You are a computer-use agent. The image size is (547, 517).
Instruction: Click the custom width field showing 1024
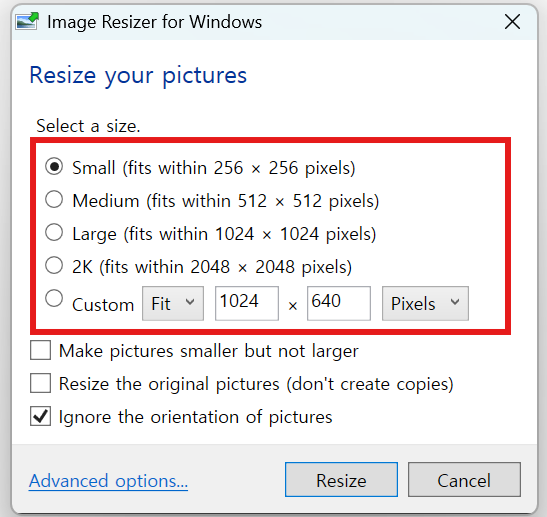click(247, 304)
